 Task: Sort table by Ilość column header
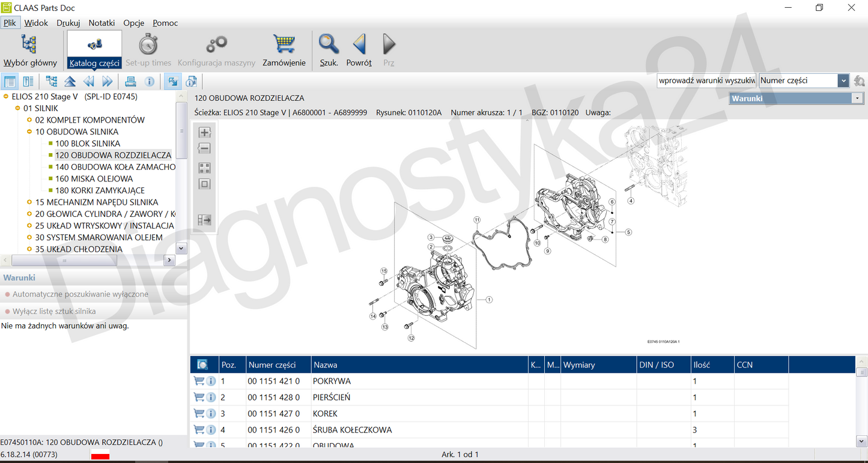pyautogui.click(x=712, y=365)
